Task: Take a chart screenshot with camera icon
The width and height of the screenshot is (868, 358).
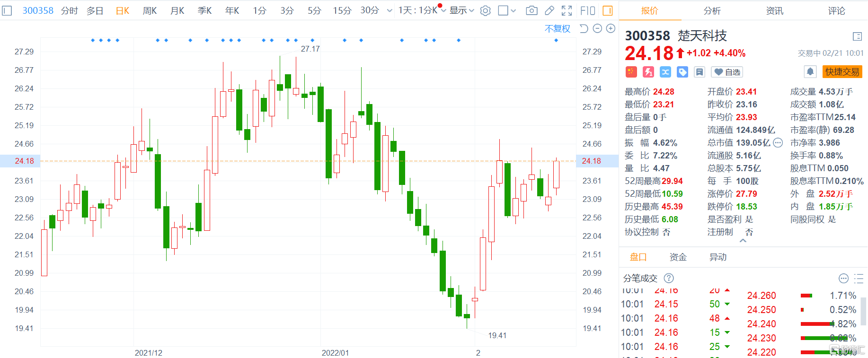Action: [x=531, y=10]
